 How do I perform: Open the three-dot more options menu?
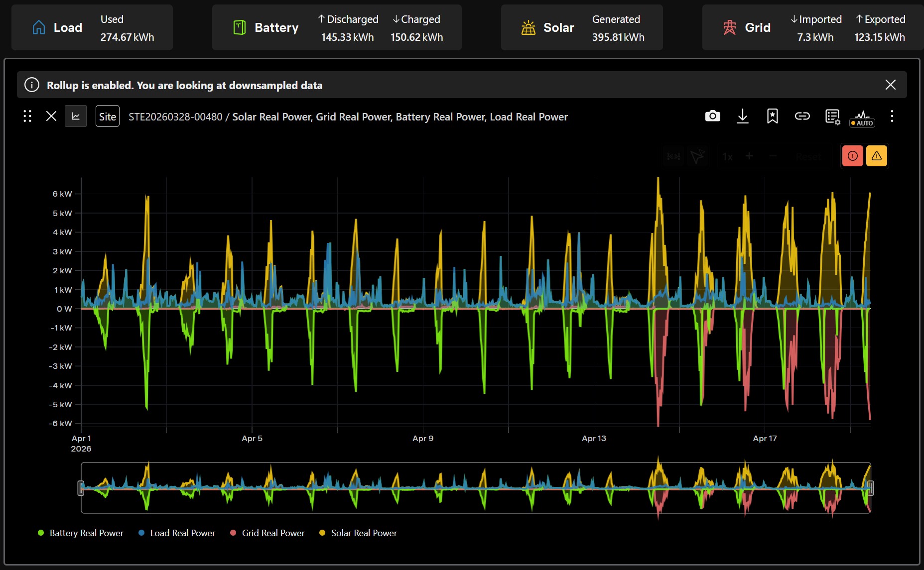892,116
